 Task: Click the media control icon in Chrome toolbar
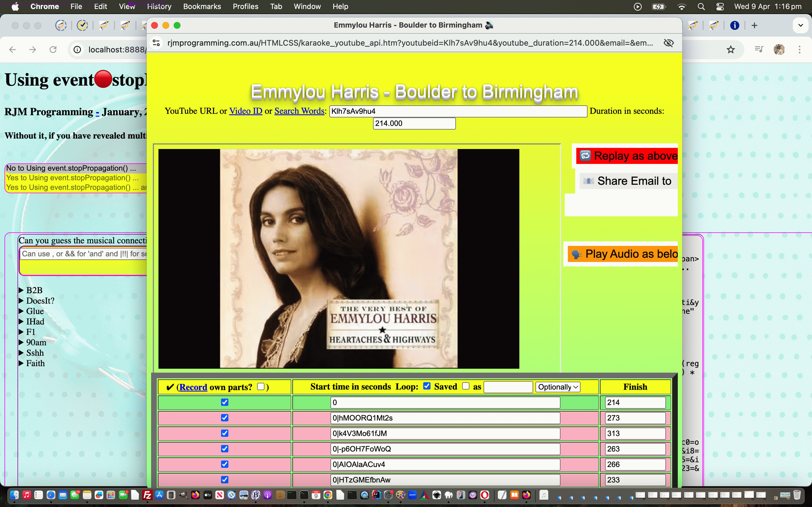pos(759,50)
